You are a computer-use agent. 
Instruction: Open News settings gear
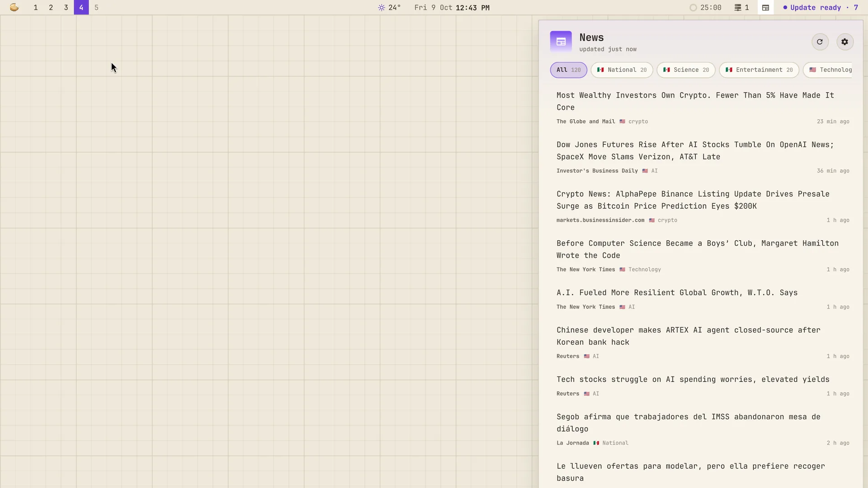tap(844, 42)
